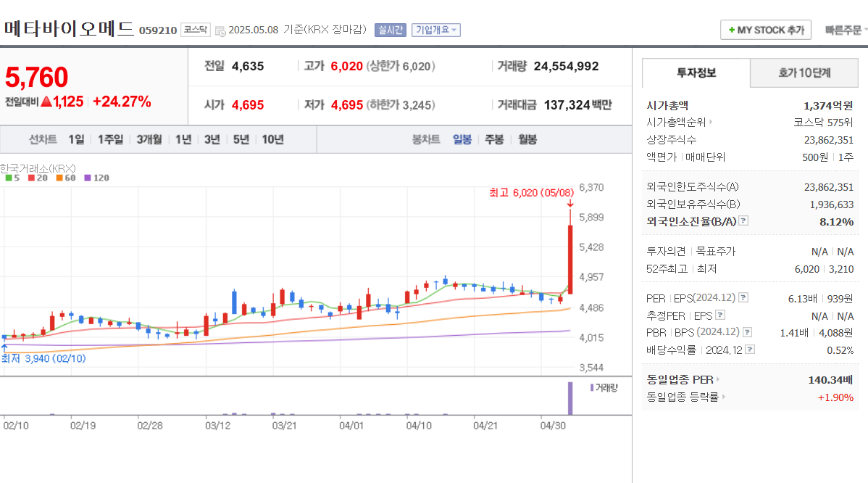This screenshot has width=868, height=483.
Task: Select the 월봉 candle chart
Action: pos(527,139)
